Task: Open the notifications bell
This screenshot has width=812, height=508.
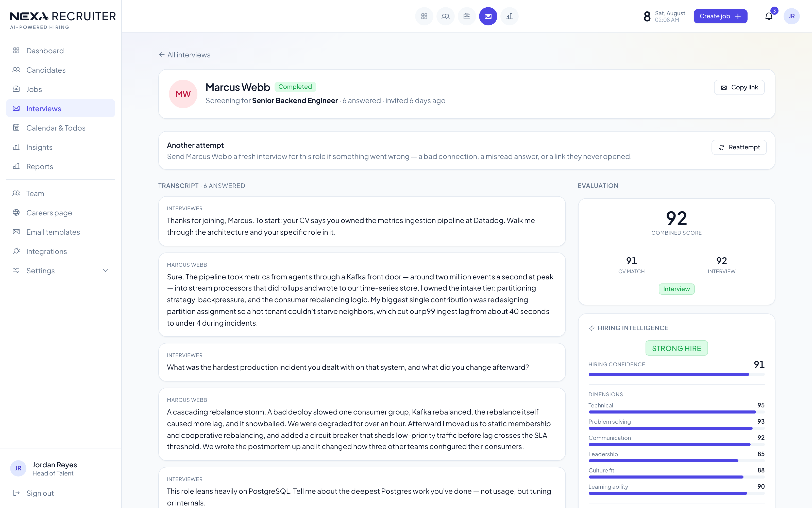Action: [769, 16]
